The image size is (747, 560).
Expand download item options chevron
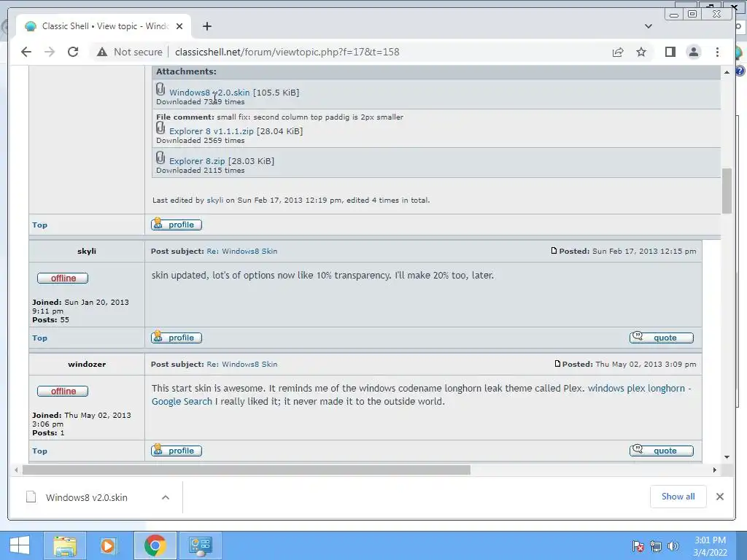[166, 497]
